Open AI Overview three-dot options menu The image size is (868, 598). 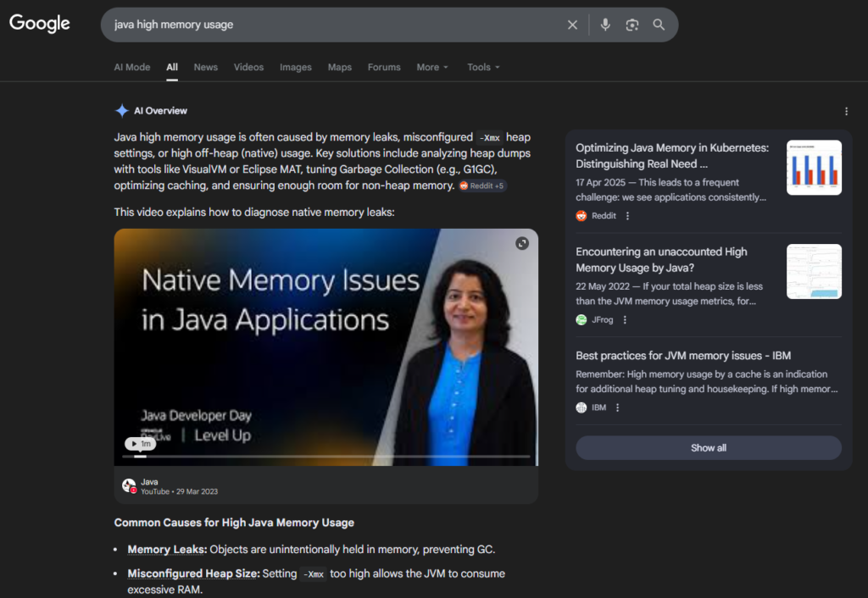coord(846,111)
